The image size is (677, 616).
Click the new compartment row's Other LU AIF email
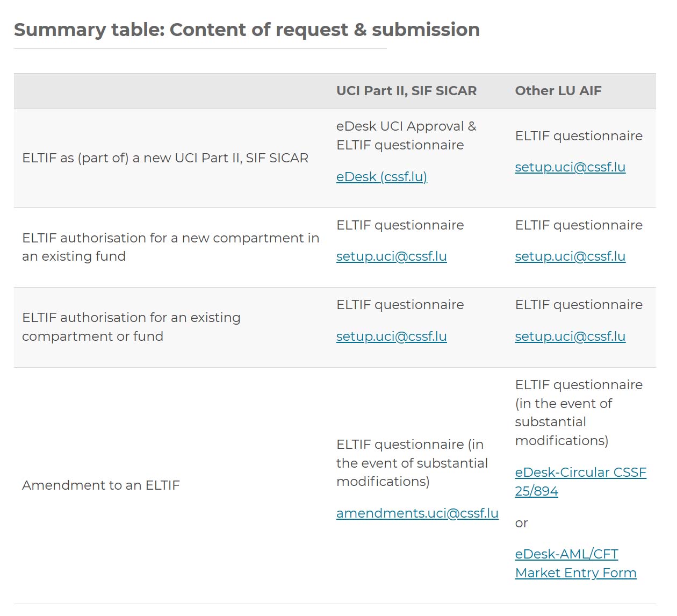570,256
